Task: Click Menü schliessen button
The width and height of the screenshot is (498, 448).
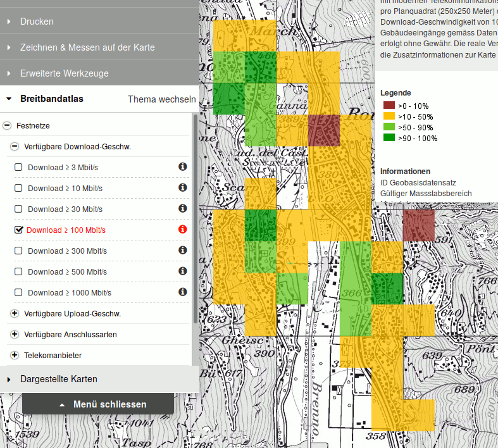Action: [98, 404]
